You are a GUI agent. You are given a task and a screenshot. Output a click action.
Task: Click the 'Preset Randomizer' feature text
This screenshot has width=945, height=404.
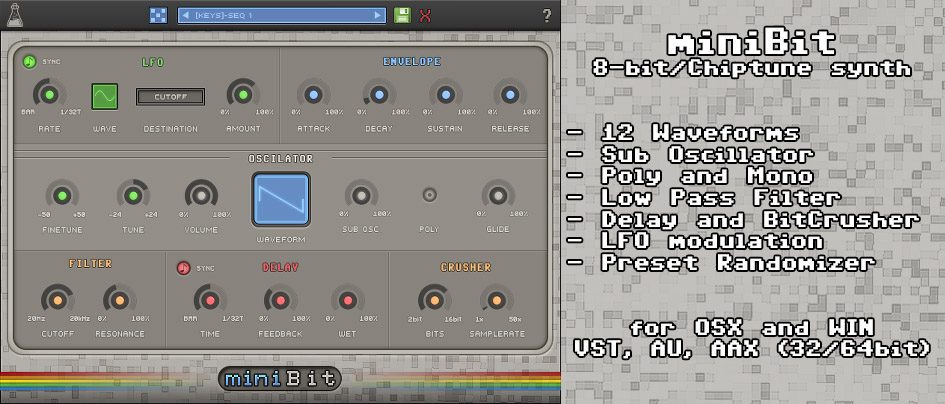[x=738, y=263]
